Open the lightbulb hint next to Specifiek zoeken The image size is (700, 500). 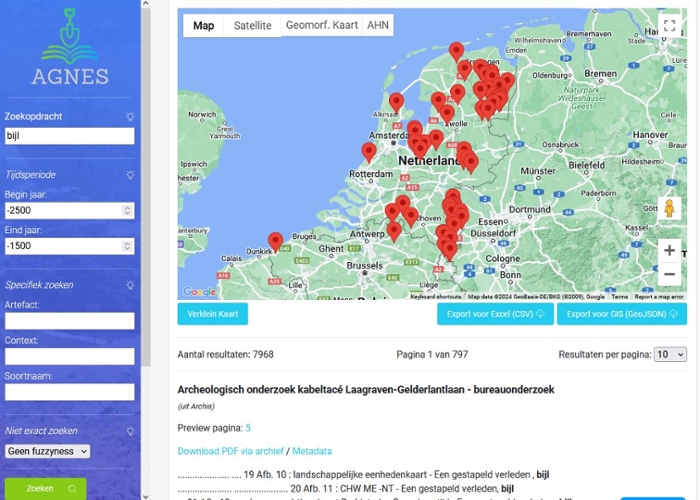(x=130, y=285)
